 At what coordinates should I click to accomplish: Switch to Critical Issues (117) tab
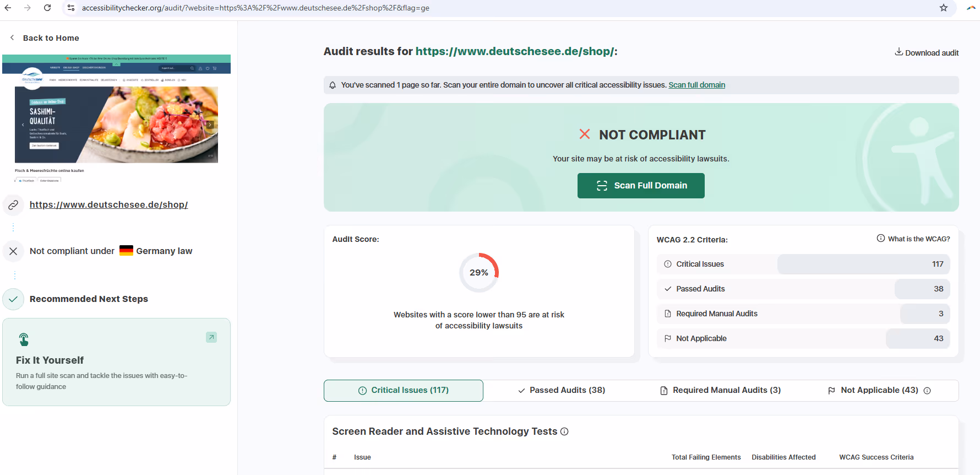pyautogui.click(x=404, y=390)
